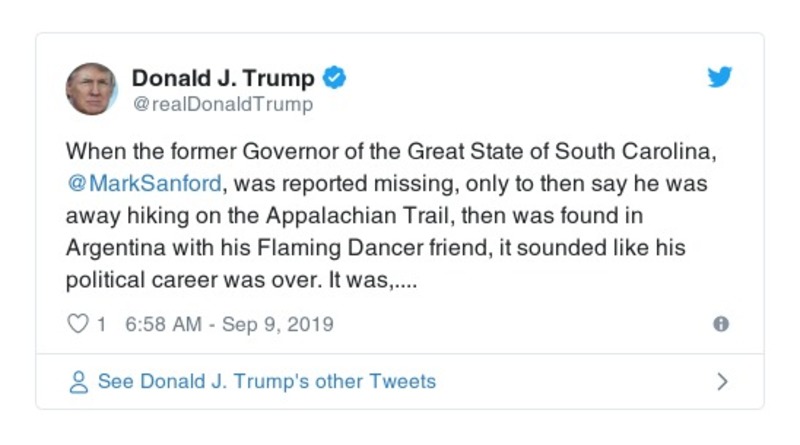The height and width of the screenshot is (445, 800).
Task: Expand the chevron arrow in the footer
Action: coord(722,382)
